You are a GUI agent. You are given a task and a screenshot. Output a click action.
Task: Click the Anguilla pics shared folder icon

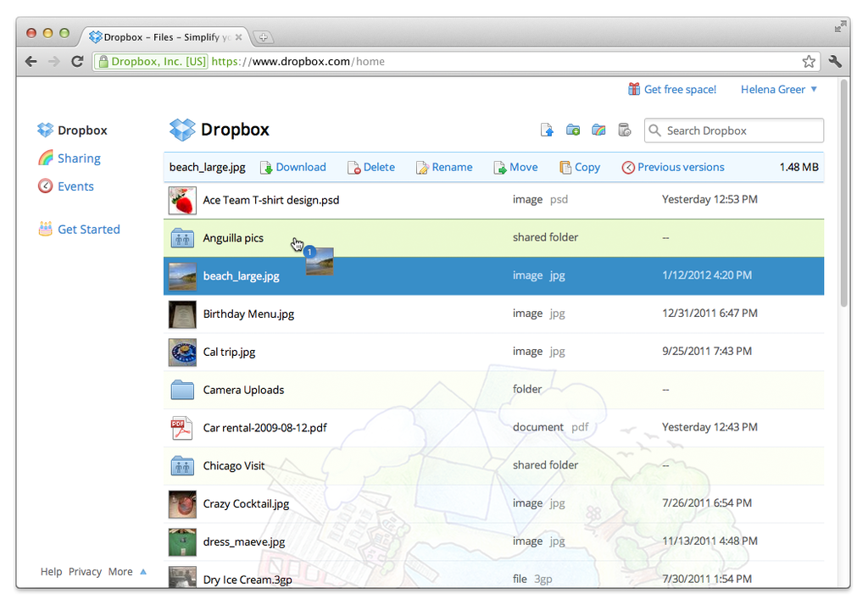click(182, 238)
